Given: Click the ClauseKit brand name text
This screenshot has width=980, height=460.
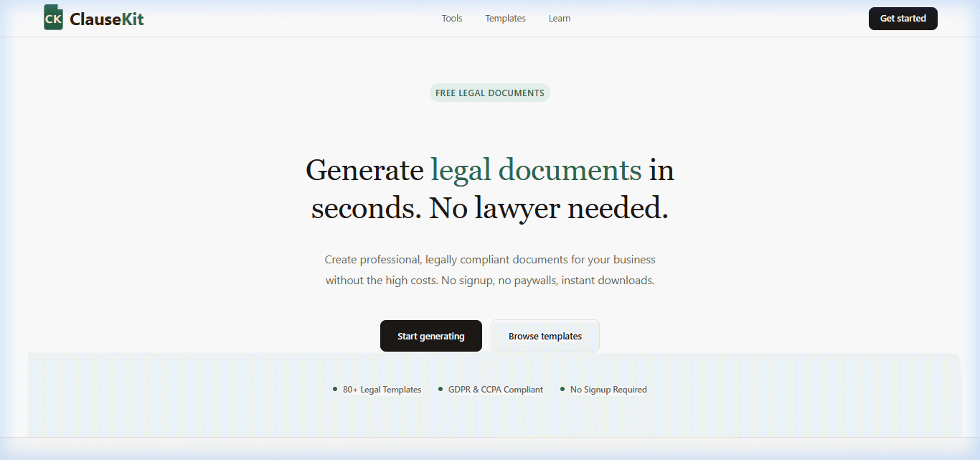Looking at the screenshot, I should point(107,19).
